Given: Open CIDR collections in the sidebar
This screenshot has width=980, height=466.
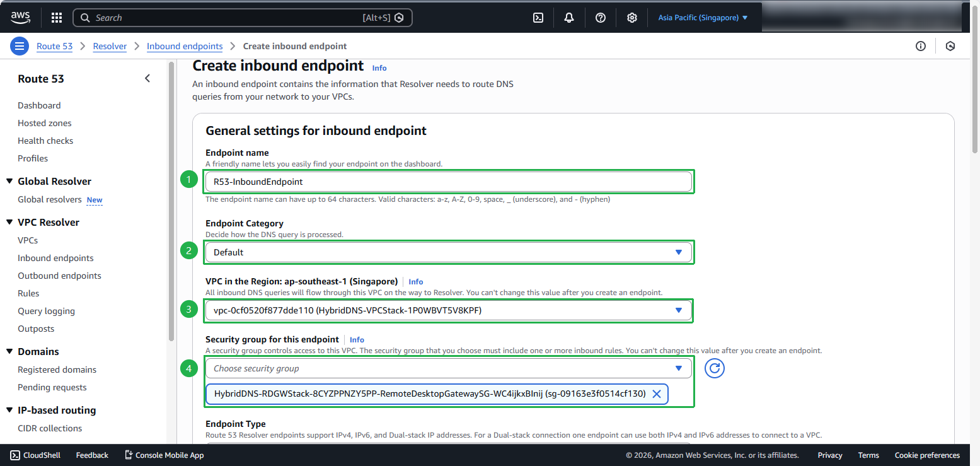Looking at the screenshot, I should click(50, 428).
